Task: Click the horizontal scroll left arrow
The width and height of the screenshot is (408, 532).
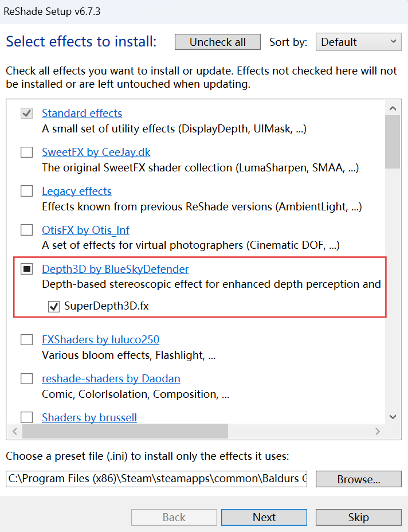Action: pos(15,431)
